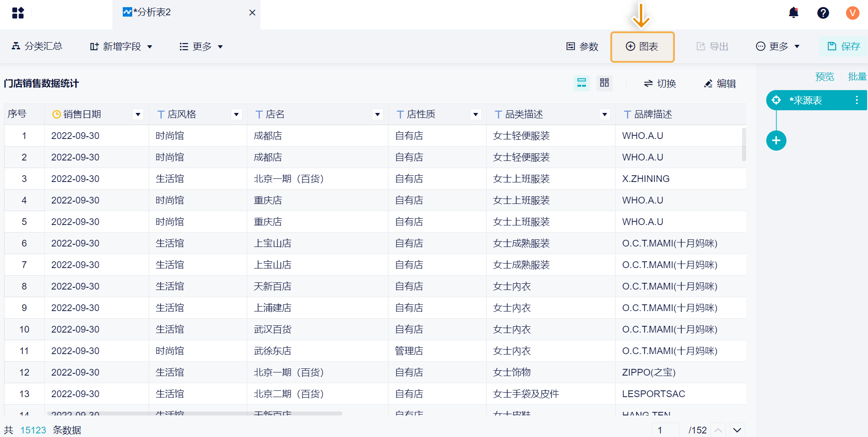Save the analysis table with 保存
The image size is (868, 437).
[844, 47]
